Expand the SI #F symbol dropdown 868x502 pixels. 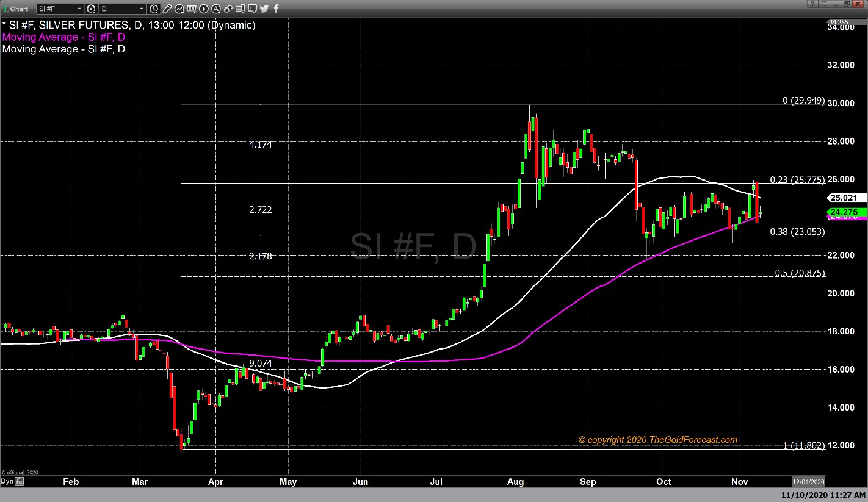coord(79,9)
